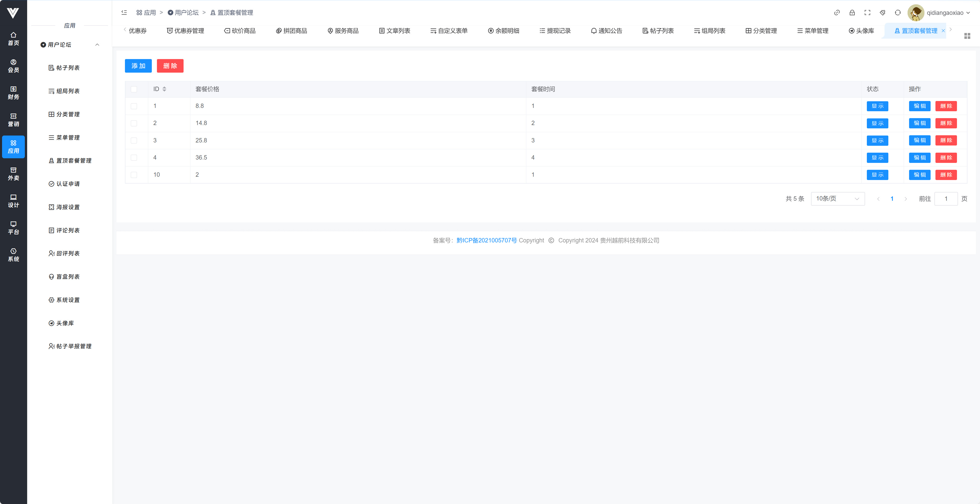The image size is (980, 504).
Task: Open the tab grid menu icon
Action: [967, 36]
